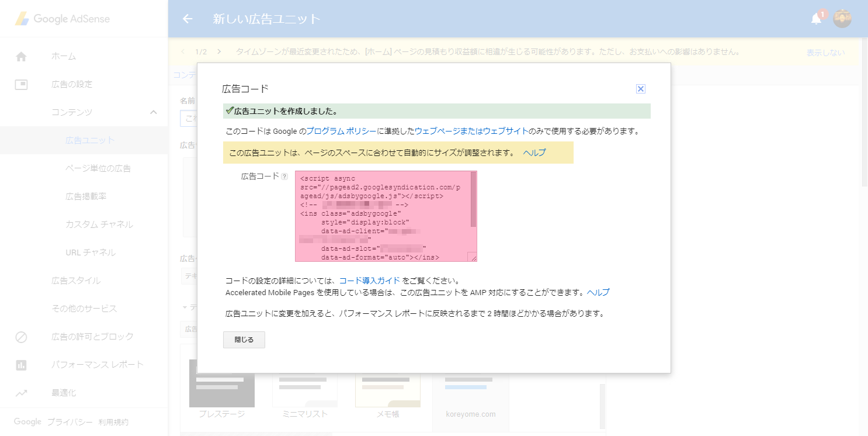The image size is (868, 436).
Task: Open the コード導入ガイド link
Action: click(370, 281)
